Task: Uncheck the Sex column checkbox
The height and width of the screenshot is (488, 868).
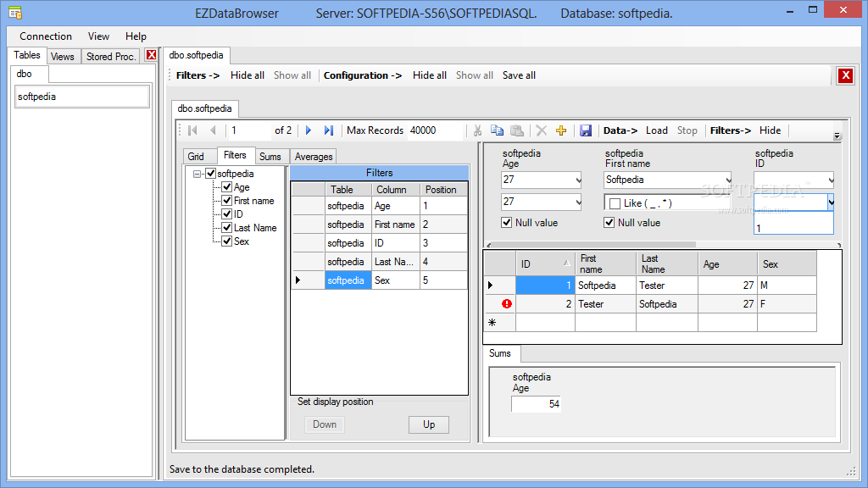Action: coord(226,241)
